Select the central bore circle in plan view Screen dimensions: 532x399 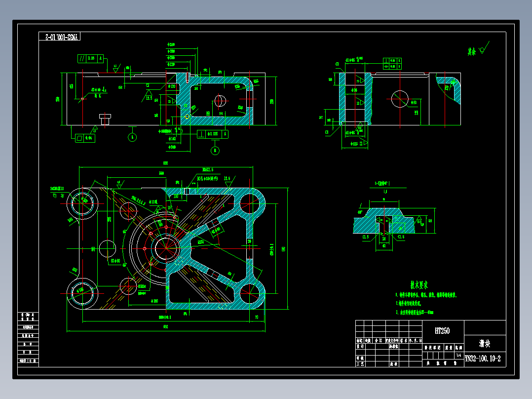[x=166, y=248]
